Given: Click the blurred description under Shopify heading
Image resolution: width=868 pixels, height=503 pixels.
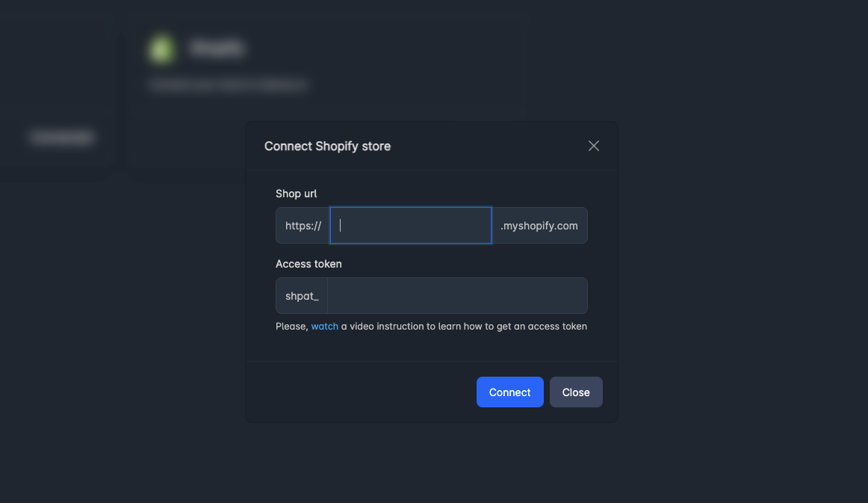Looking at the screenshot, I should click(x=228, y=85).
